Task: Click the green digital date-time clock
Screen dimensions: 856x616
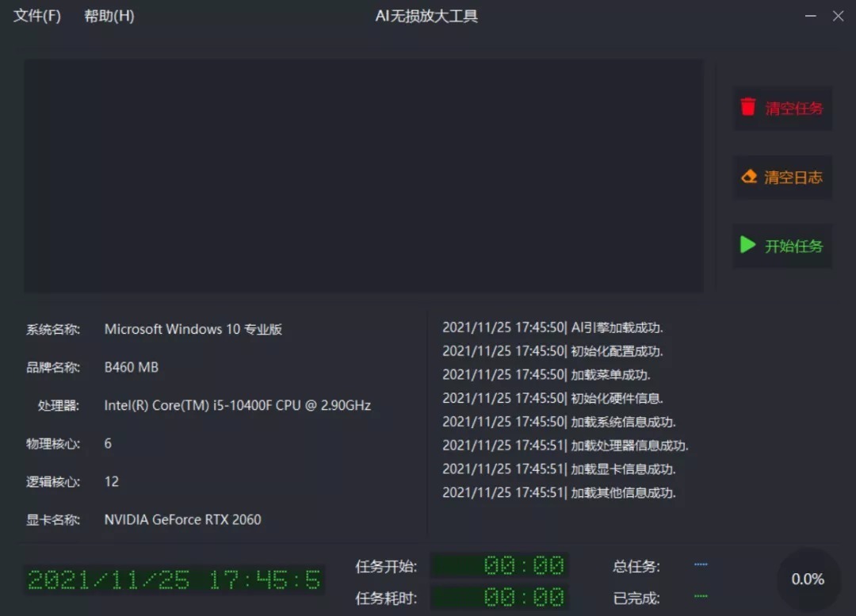Action: (x=174, y=580)
